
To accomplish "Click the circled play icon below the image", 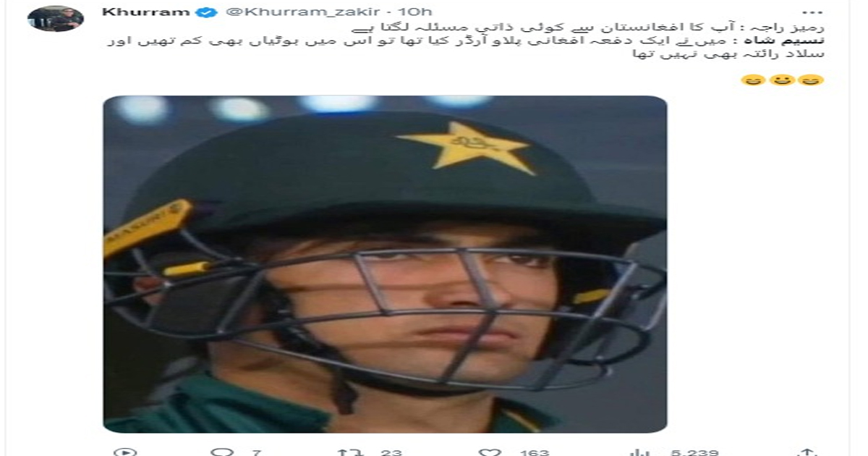I will [124, 452].
